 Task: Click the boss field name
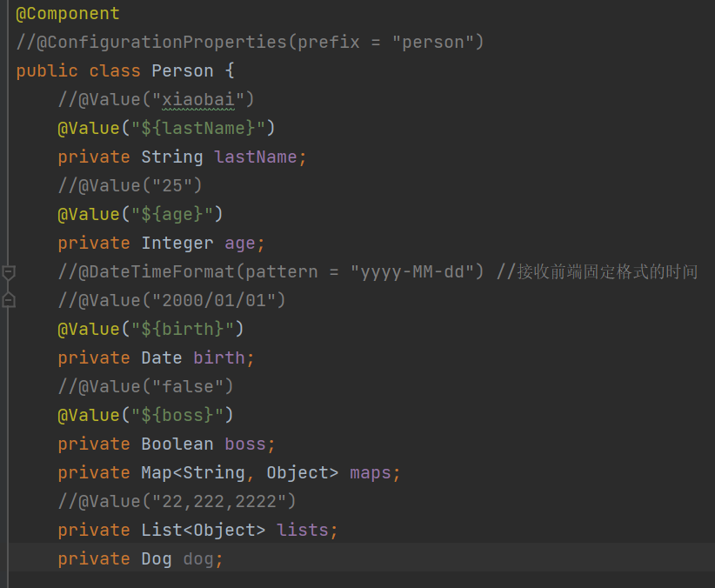(x=245, y=444)
